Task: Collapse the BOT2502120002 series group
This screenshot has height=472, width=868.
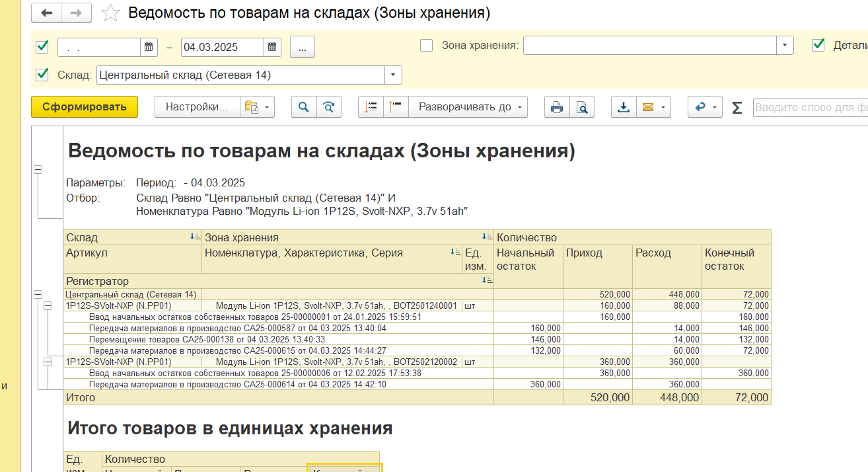Action: (x=48, y=362)
